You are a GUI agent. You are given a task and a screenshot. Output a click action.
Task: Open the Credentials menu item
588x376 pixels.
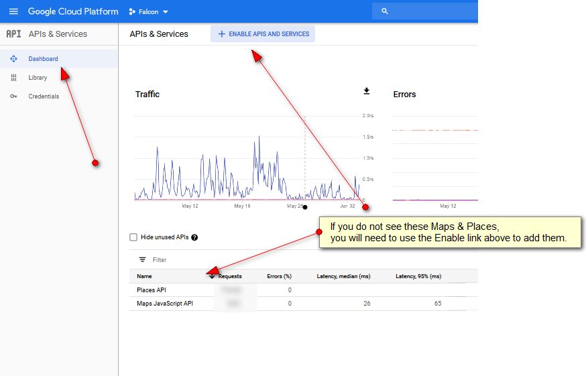click(59, 97)
